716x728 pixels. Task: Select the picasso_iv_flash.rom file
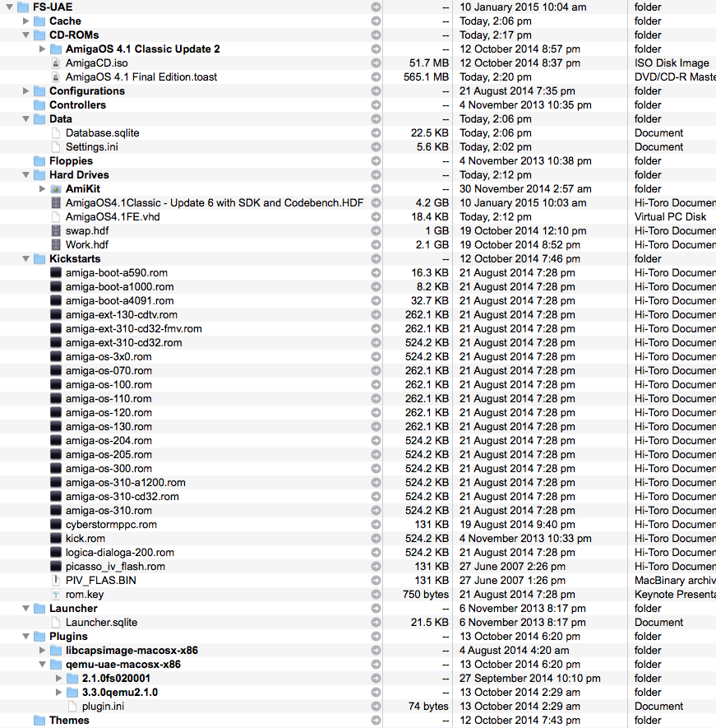pyautogui.click(x=115, y=567)
